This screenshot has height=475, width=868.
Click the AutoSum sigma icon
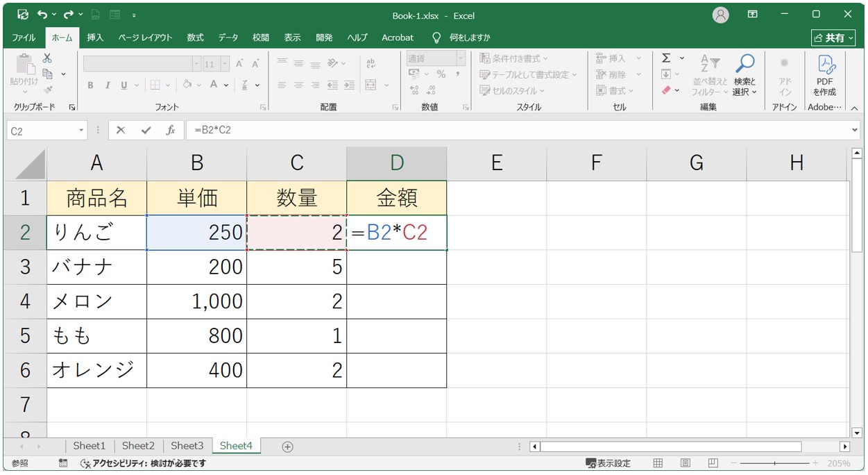(666, 58)
